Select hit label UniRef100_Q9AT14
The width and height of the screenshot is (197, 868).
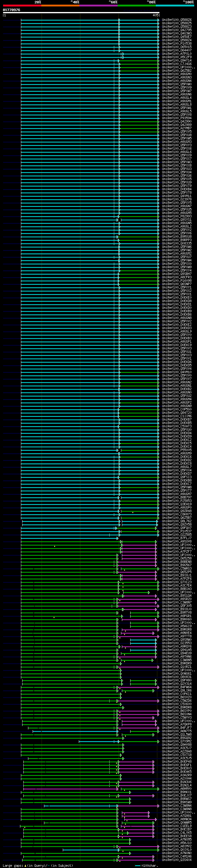click(177, 61)
